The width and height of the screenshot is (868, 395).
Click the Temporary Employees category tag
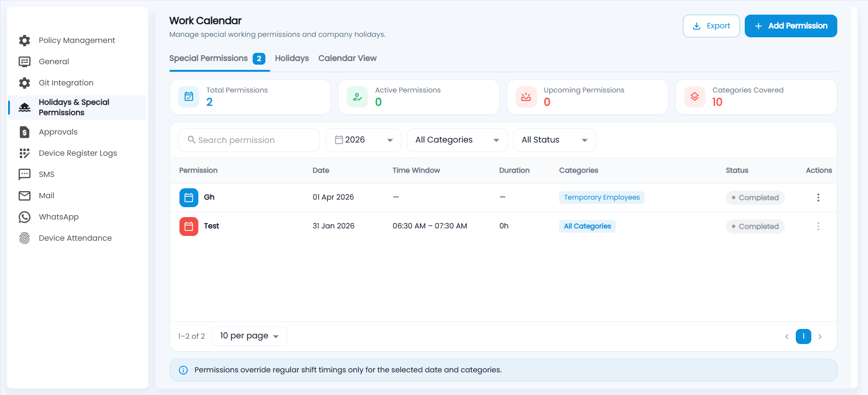click(x=602, y=198)
